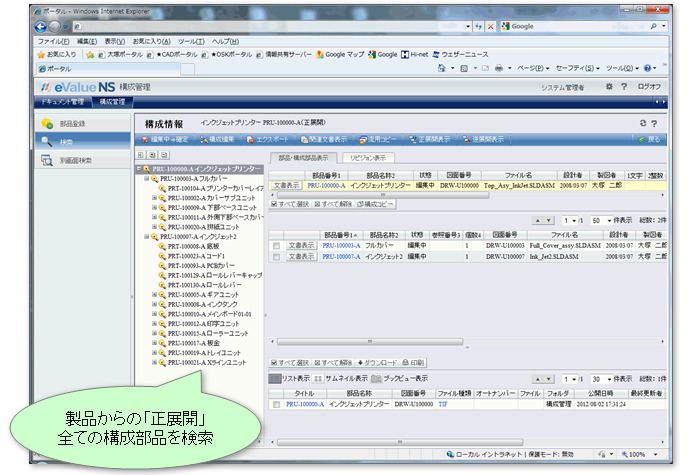
Task: Open the 表示(V) menu
Action: (x=115, y=42)
